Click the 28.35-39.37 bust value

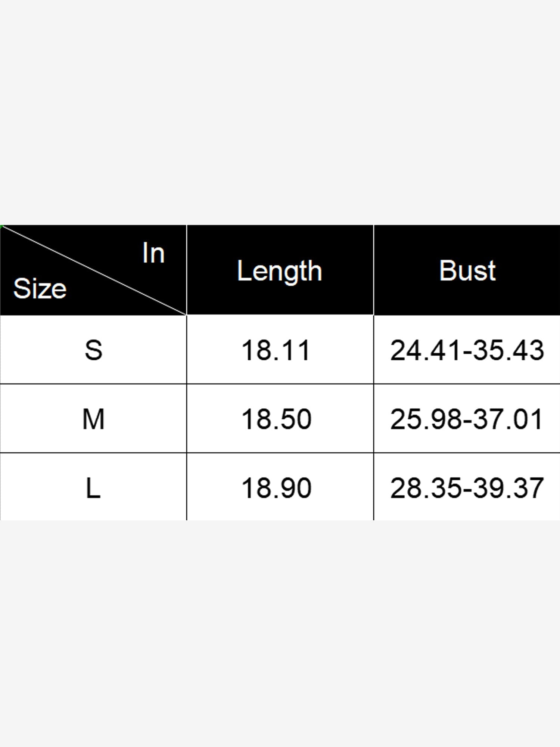pyautogui.click(x=467, y=488)
